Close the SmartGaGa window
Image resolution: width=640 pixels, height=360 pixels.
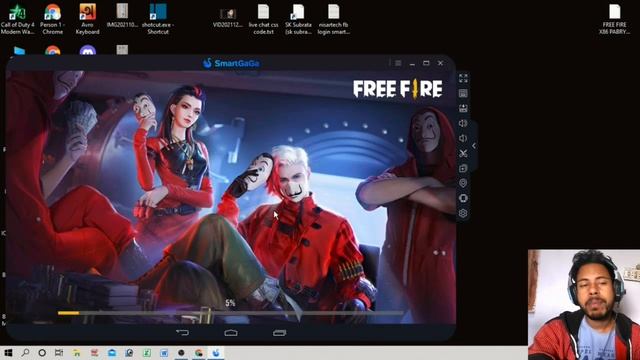[x=440, y=63]
